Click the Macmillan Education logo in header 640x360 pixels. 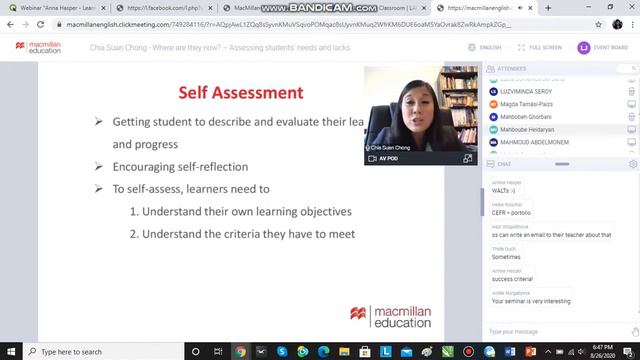[38, 47]
